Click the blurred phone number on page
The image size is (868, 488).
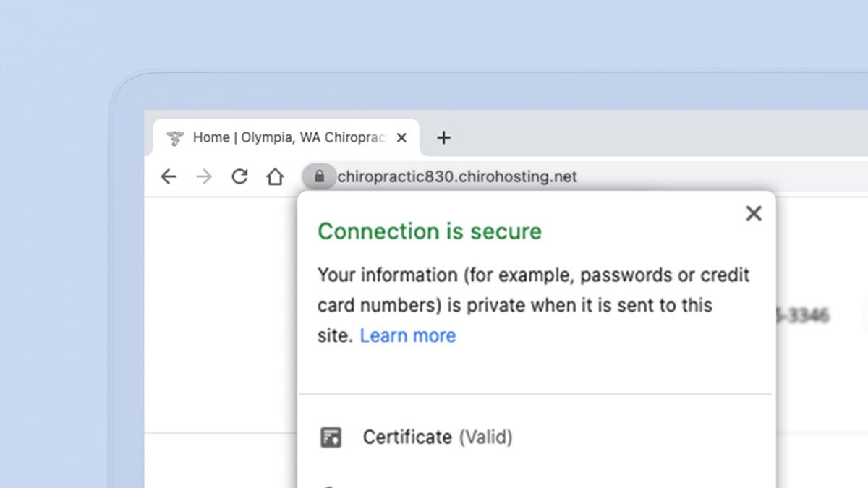(x=803, y=315)
